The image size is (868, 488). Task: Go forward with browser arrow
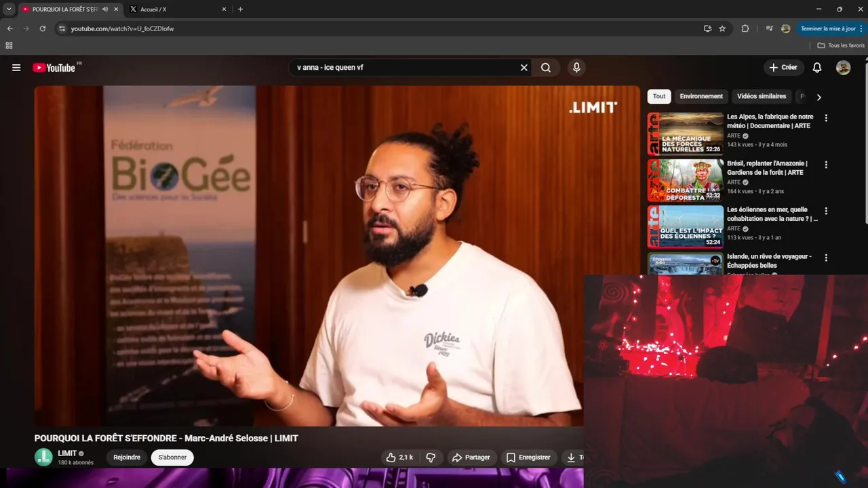tap(26, 28)
